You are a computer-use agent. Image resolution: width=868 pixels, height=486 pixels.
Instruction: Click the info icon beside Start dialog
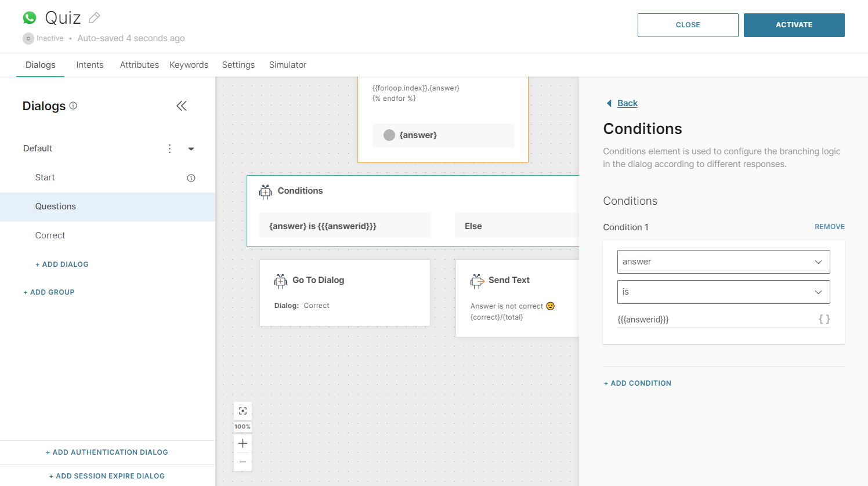point(191,178)
